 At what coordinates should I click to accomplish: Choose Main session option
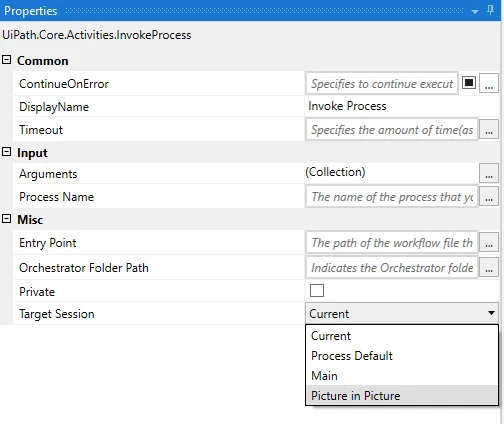(402, 376)
